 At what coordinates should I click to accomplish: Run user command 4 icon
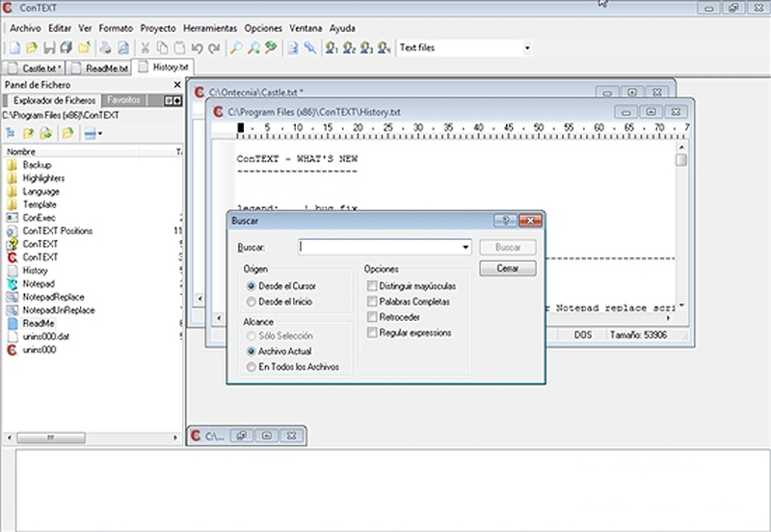[x=384, y=47]
